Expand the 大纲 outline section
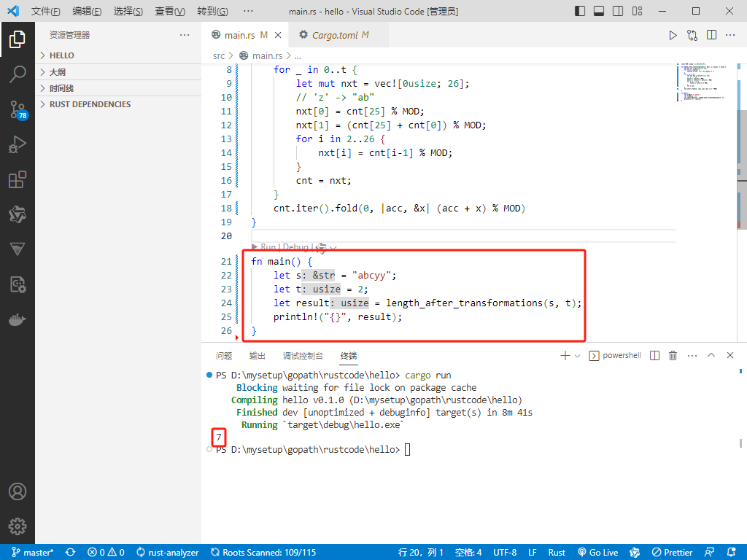747x560 pixels. click(x=118, y=72)
